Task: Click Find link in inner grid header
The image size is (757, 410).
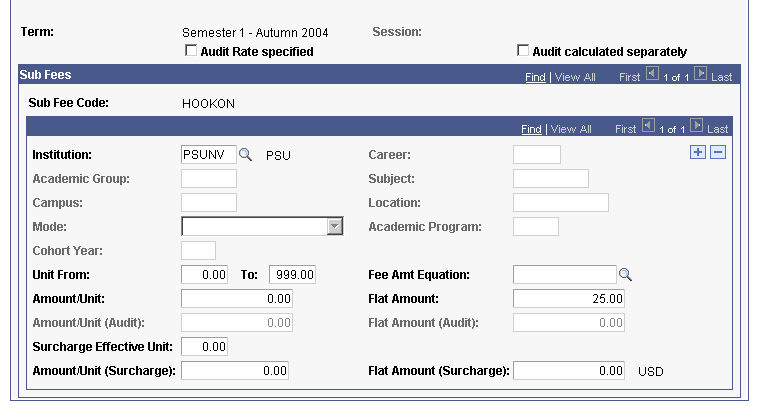Action: [532, 129]
